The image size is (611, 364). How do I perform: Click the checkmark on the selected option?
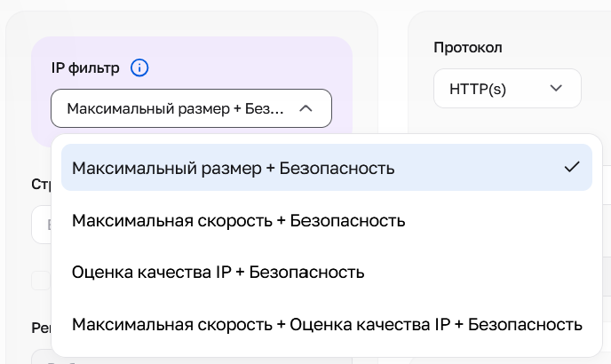572,167
